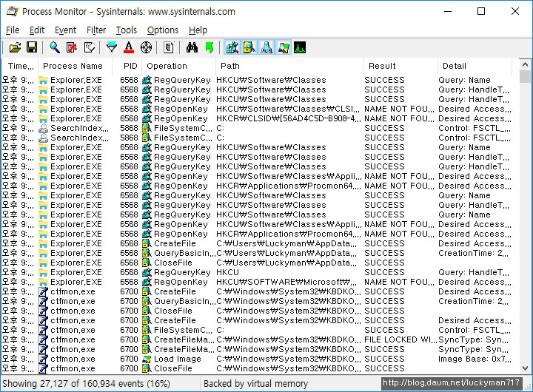Click the scrollbar down arrow
533x392 pixels.
tap(525, 368)
